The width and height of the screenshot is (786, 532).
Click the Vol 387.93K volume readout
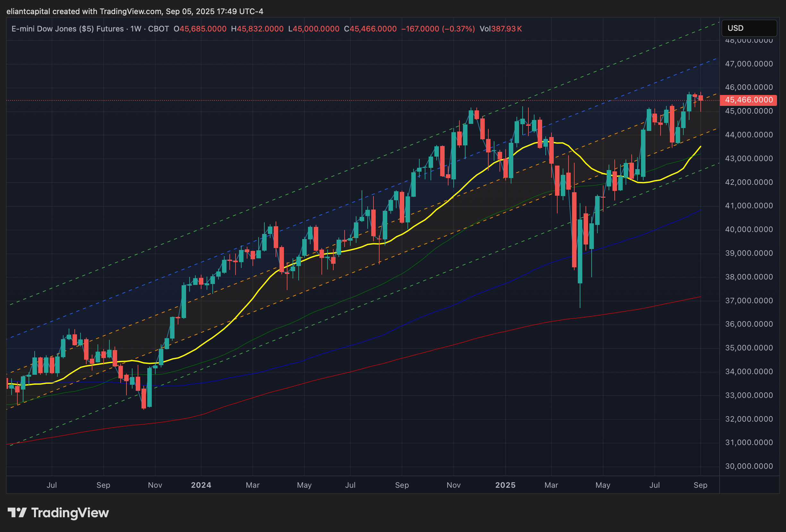(500, 29)
